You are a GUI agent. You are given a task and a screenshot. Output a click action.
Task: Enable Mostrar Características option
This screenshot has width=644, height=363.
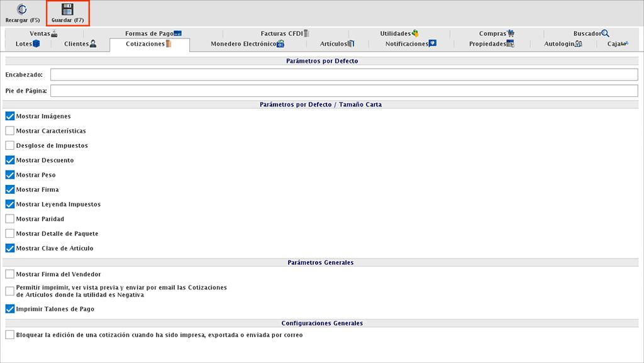[x=9, y=130]
